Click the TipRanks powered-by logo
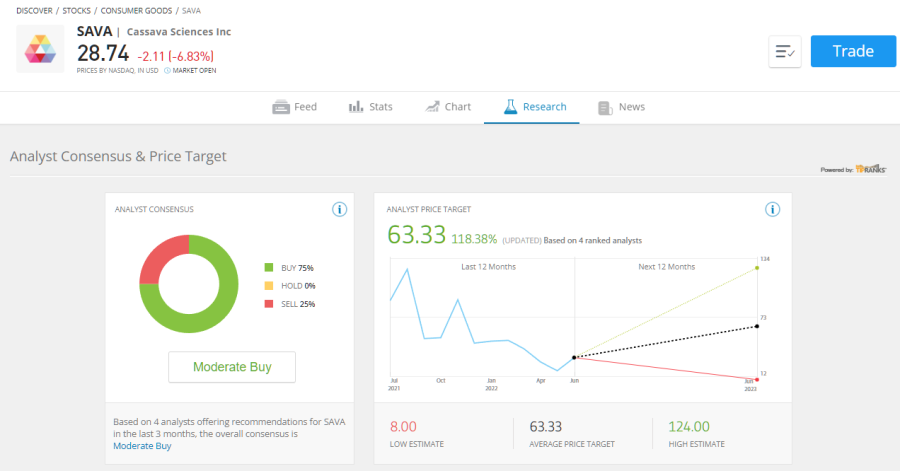This screenshot has height=471, width=900. (x=870, y=169)
